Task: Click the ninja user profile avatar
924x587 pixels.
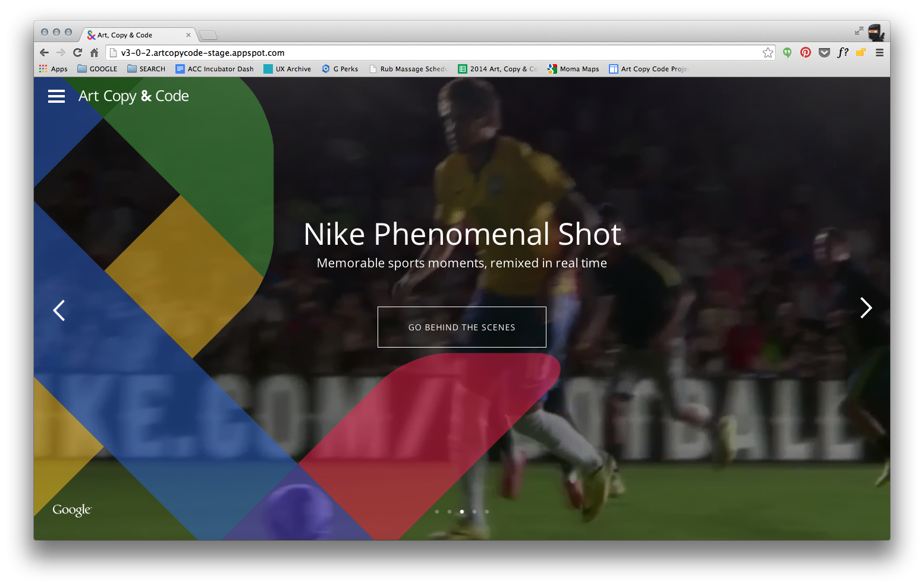Action: point(876,33)
